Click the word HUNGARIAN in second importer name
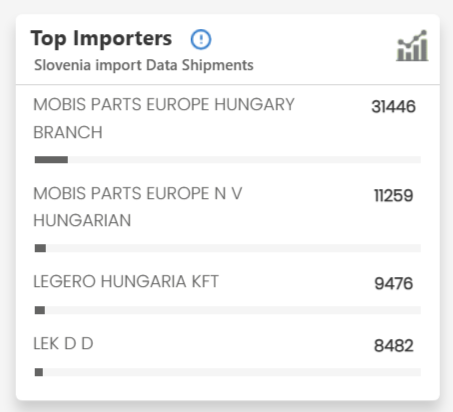 click(82, 220)
